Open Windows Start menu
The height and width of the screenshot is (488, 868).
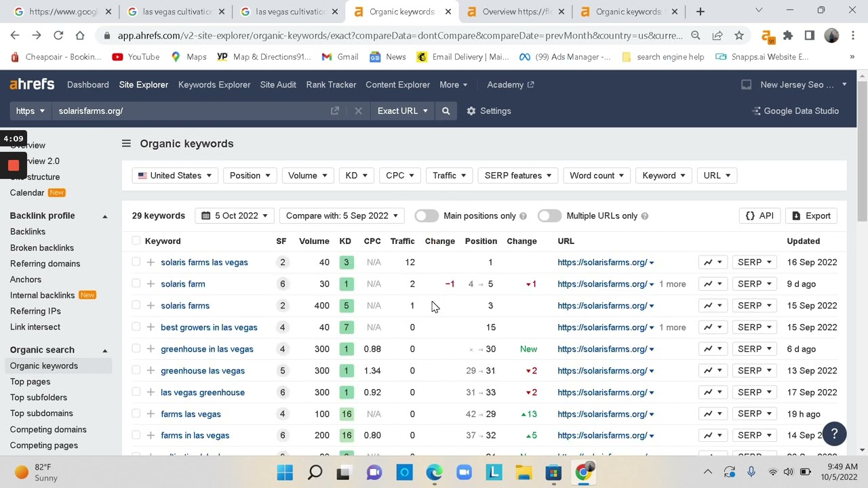click(285, 472)
